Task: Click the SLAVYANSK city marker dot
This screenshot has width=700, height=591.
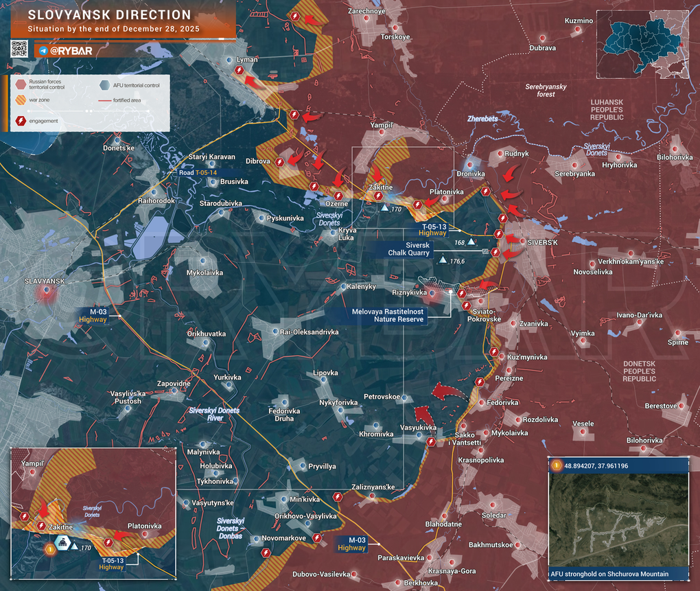Action: (x=47, y=290)
